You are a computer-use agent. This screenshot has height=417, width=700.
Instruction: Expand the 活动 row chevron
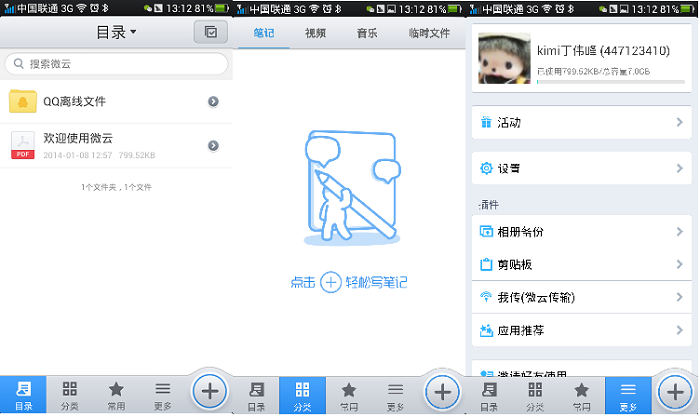(679, 122)
